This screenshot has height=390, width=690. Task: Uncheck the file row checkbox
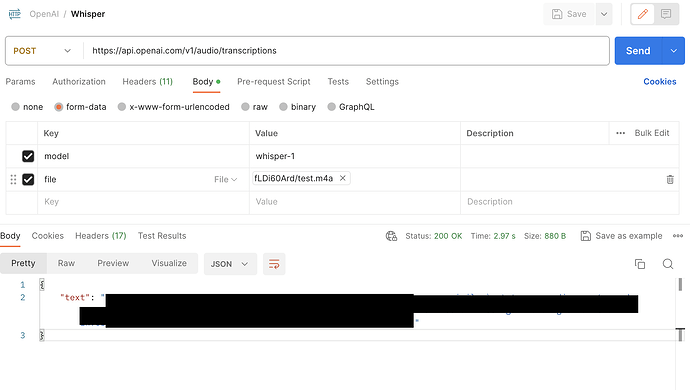pos(28,180)
